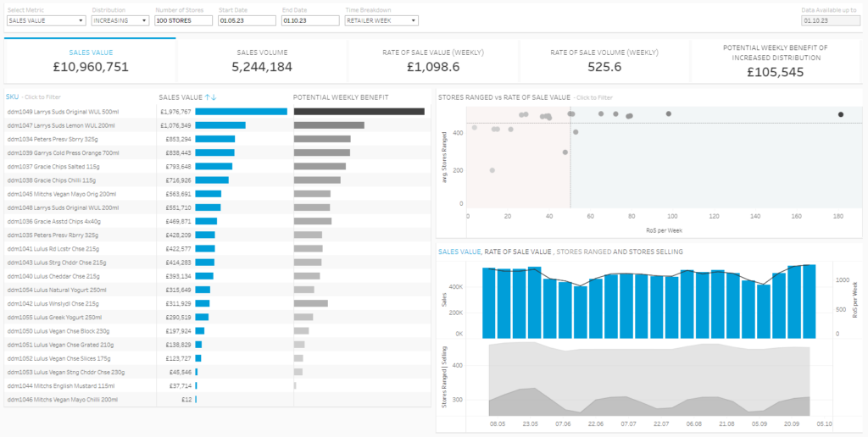
Task: Filter by ddm1038 Gracie Chips Chilli 115g
Action: pyautogui.click(x=52, y=180)
